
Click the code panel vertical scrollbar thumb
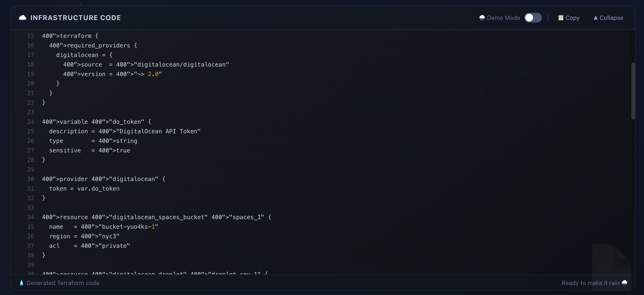(x=633, y=91)
